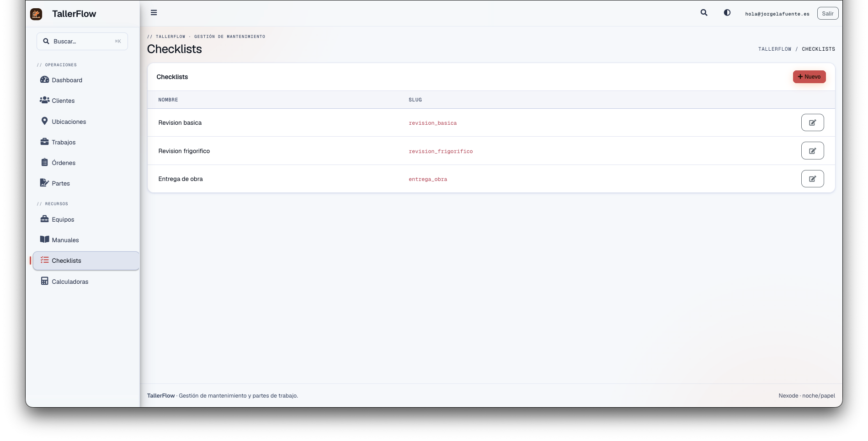Navigate to Trabajos

tap(85, 142)
